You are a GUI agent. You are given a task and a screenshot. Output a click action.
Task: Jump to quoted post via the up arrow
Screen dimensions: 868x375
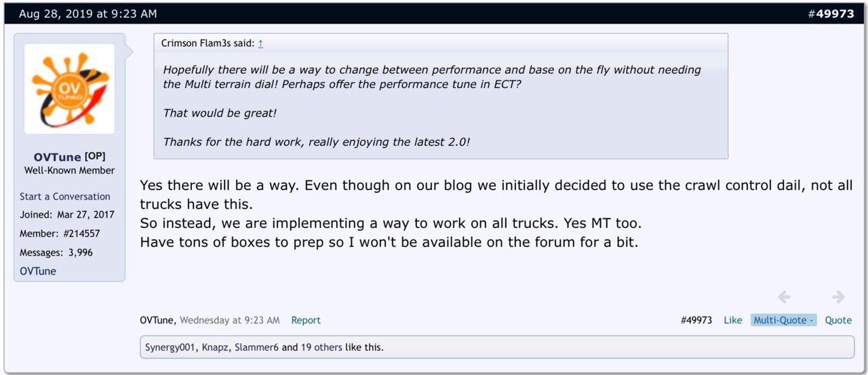260,43
